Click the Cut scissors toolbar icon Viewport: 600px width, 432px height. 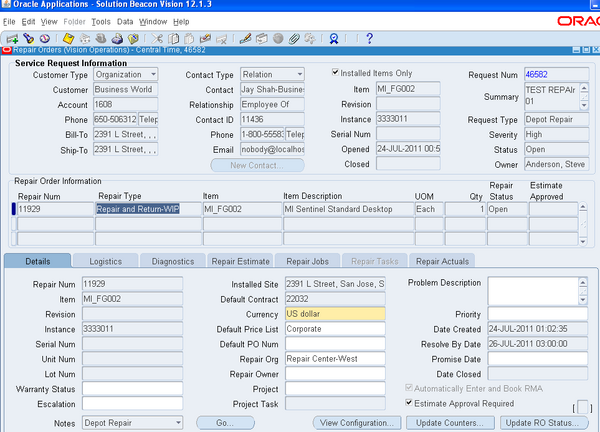(x=157, y=39)
